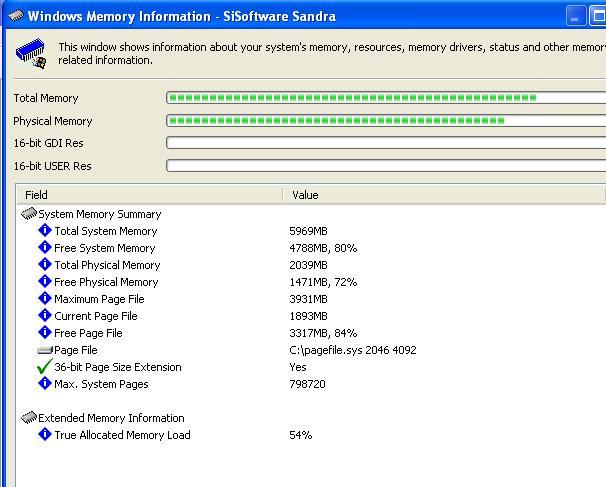606x487 pixels.
Task: Click info icon beside Total System Memory
Action: pyautogui.click(x=45, y=230)
